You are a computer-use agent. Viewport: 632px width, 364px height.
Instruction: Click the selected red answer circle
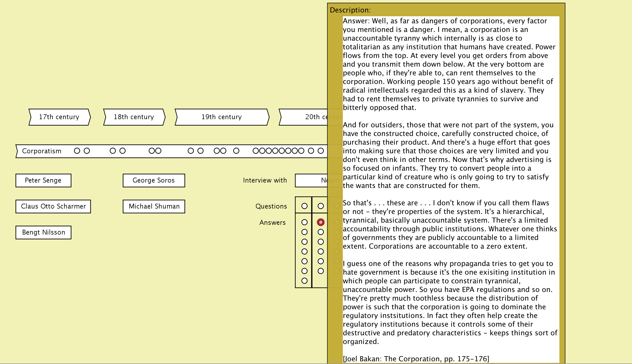click(x=321, y=222)
